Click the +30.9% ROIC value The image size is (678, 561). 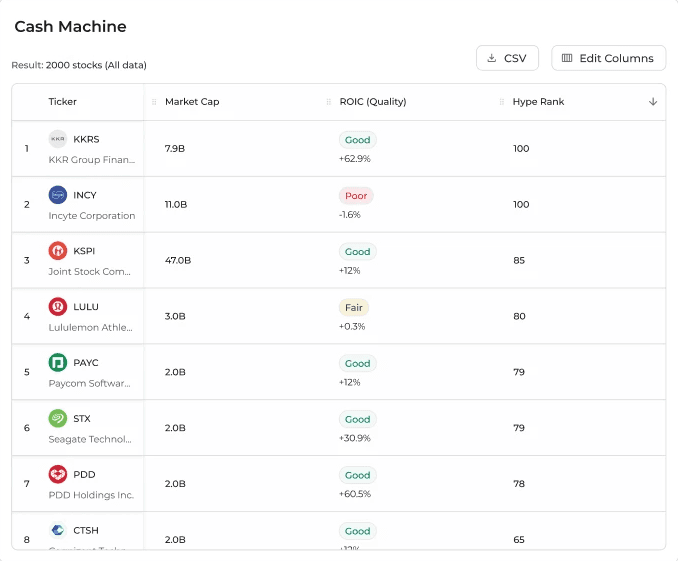tap(355, 438)
